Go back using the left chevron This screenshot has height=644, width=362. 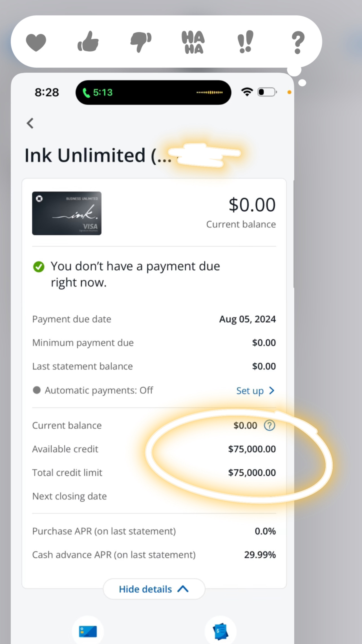30,123
